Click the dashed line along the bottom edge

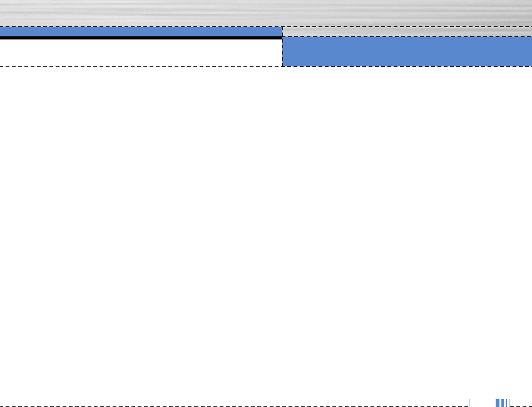234,406
